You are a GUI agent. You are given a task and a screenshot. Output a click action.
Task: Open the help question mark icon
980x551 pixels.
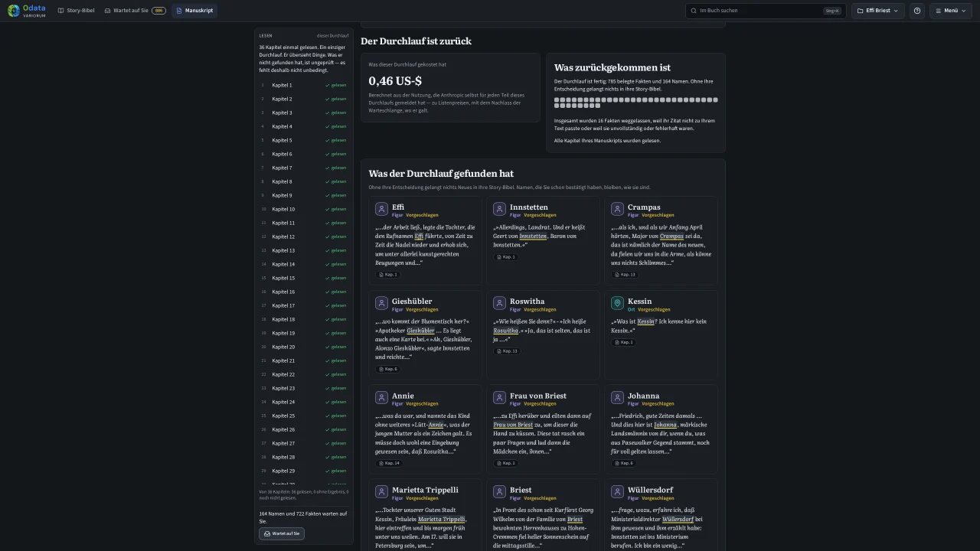pyautogui.click(x=917, y=11)
